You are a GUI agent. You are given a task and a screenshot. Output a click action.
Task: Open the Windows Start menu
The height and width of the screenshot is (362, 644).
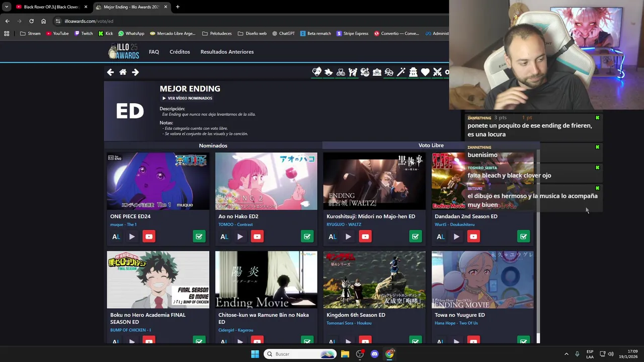(x=255, y=354)
